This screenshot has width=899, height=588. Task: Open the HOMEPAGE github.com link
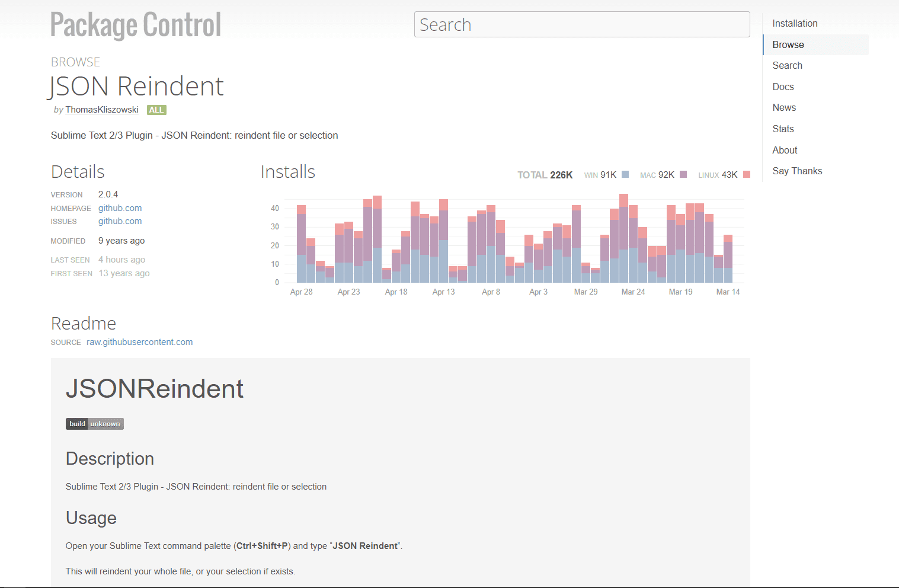click(x=120, y=208)
